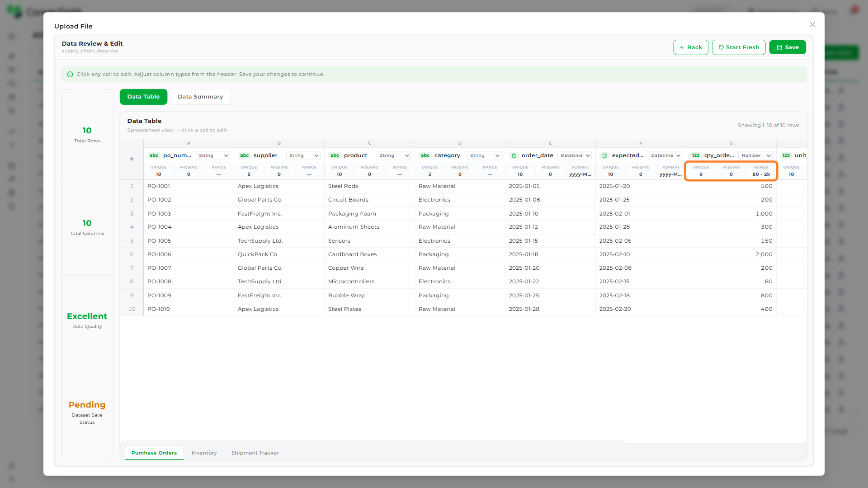Edit the Steel Plates cell
The height and width of the screenshot is (488, 868).
coord(369,309)
